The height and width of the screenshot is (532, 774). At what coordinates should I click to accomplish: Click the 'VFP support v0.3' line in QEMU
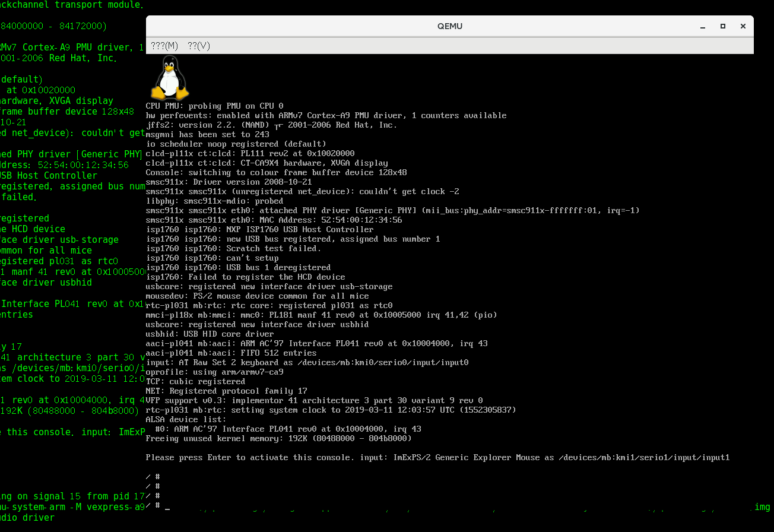314,401
